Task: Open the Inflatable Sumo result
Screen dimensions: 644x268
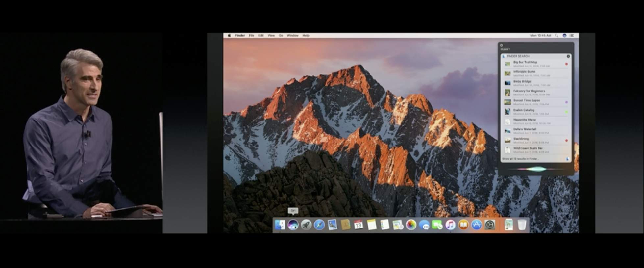Action: pyautogui.click(x=536, y=73)
